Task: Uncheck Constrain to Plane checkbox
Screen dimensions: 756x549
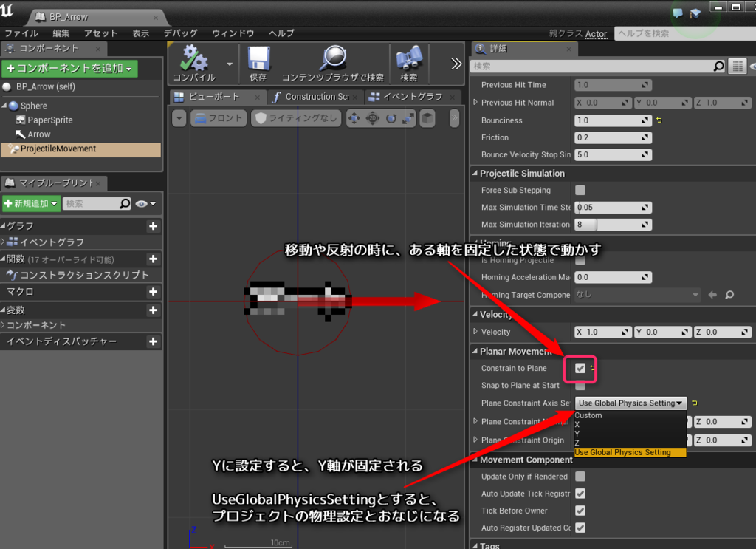Action: [580, 368]
